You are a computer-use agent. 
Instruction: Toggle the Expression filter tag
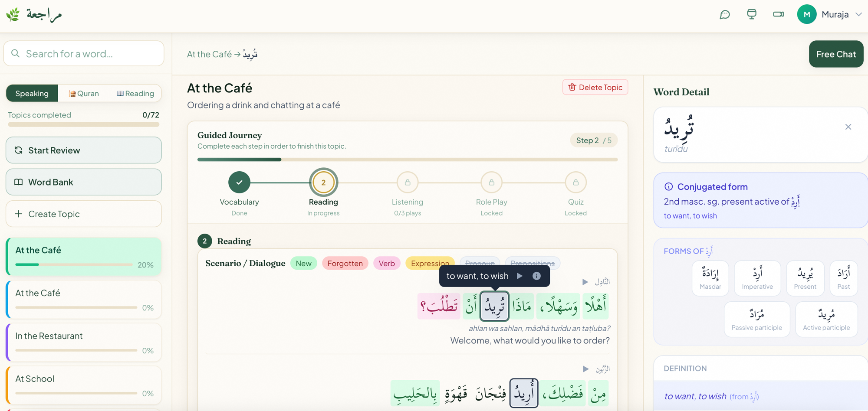pyautogui.click(x=430, y=263)
